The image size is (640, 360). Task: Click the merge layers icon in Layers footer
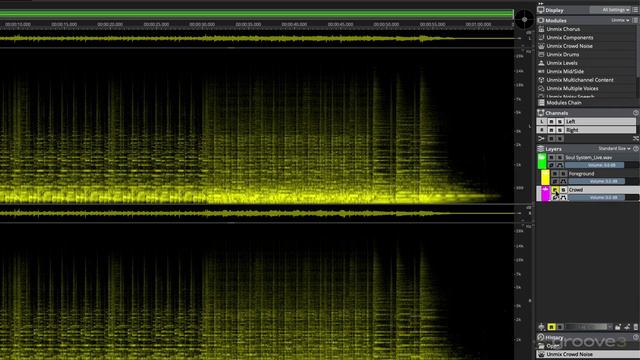(627, 327)
